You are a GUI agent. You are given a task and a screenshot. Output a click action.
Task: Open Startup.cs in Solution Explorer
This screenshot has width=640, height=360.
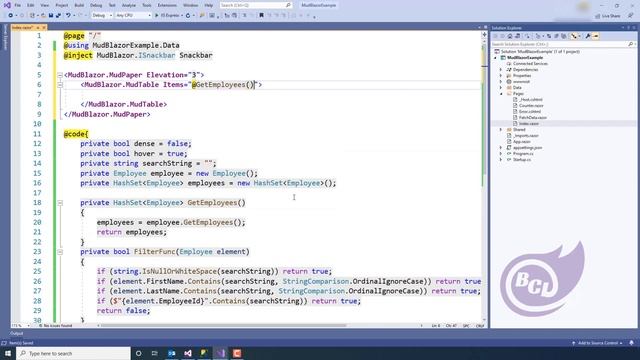(x=522, y=160)
